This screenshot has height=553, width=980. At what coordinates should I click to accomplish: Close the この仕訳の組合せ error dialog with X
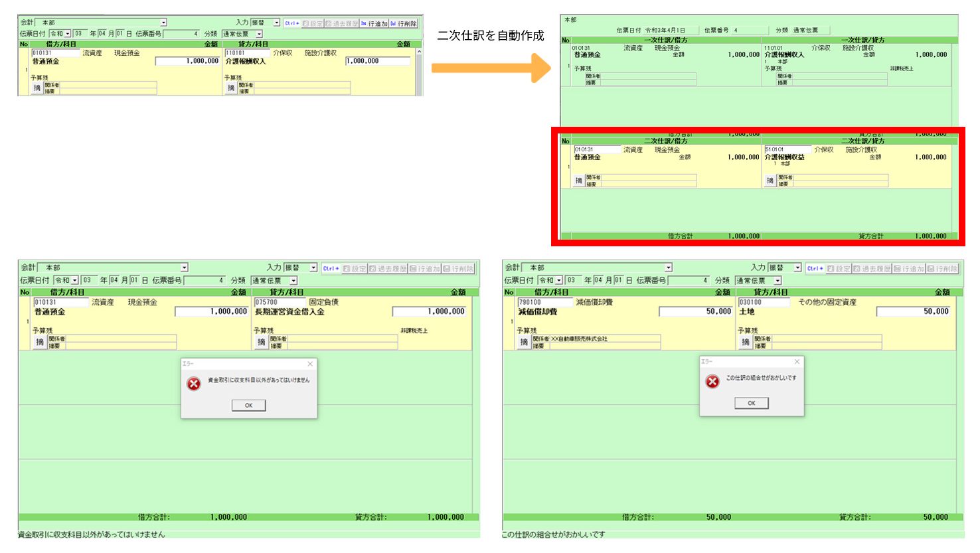tap(797, 361)
